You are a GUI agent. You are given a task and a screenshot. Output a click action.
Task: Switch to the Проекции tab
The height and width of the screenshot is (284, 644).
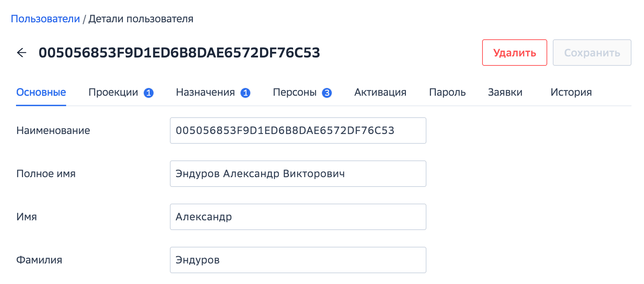113,92
